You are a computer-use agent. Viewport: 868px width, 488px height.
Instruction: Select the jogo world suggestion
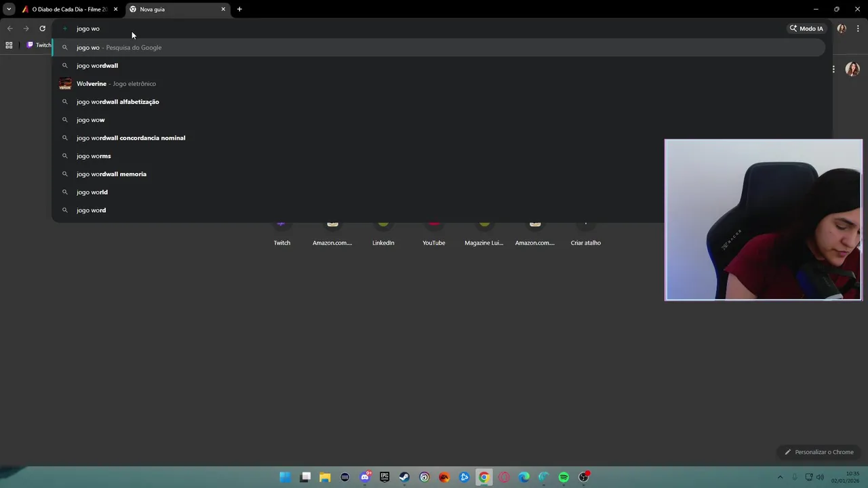point(439,192)
